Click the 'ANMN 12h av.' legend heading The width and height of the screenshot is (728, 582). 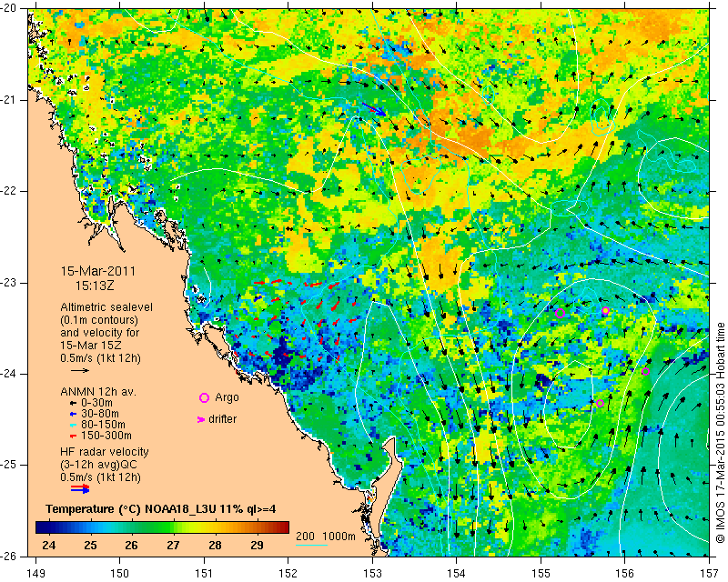[98, 392]
